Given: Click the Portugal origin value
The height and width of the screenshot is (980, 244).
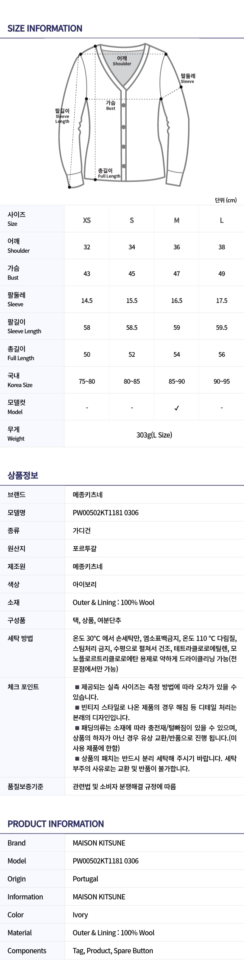Looking at the screenshot, I should [x=85, y=879].
